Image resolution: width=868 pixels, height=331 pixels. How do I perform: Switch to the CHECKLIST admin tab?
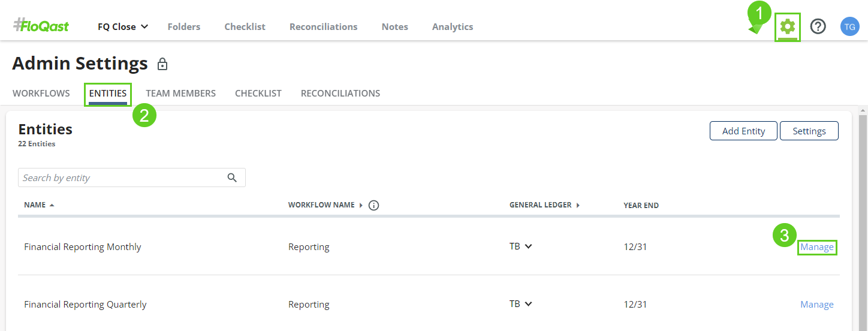258,94
